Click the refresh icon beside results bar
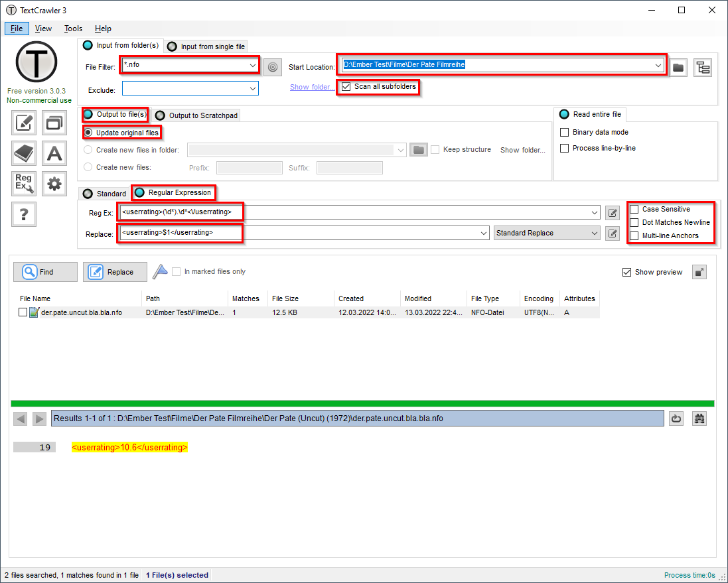728x583 pixels. pyautogui.click(x=676, y=419)
